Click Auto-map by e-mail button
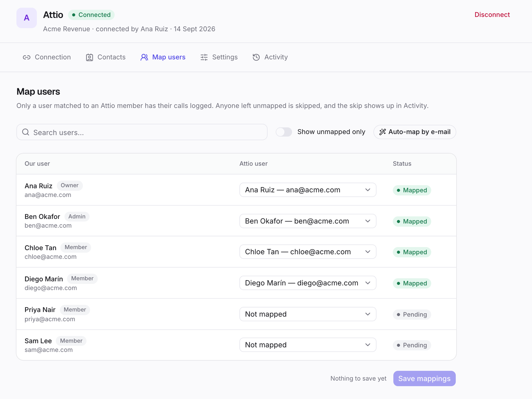The height and width of the screenshot is (399, 532). 415,132
